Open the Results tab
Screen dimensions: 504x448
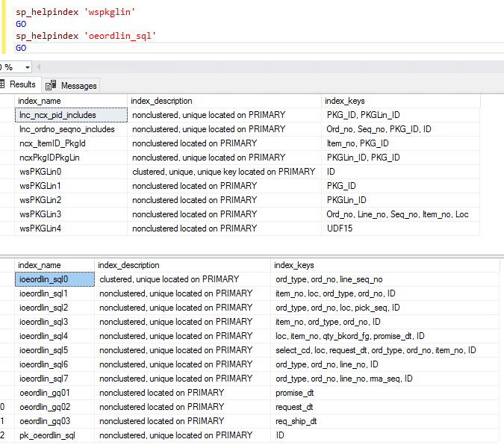[x=21, y=85]
